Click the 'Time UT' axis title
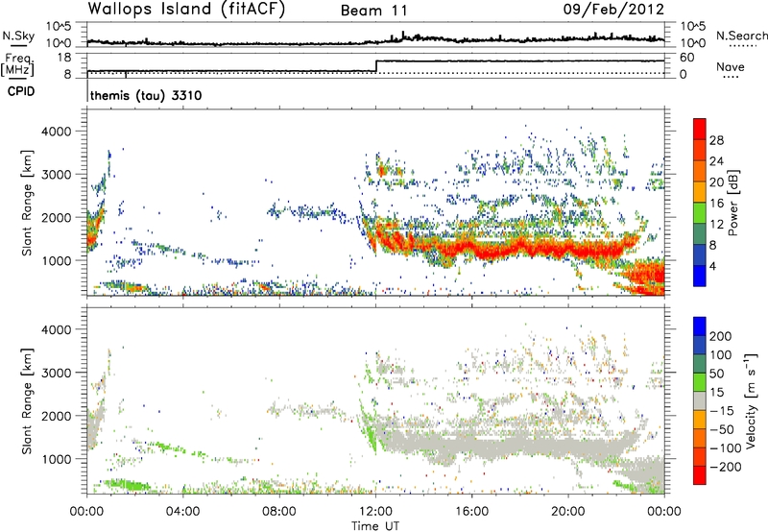 375,526
